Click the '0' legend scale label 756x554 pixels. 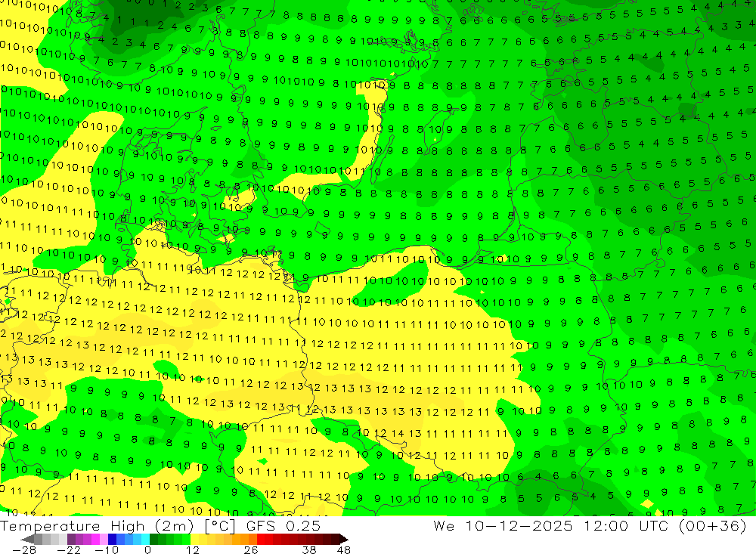click(x=147, y=550)
